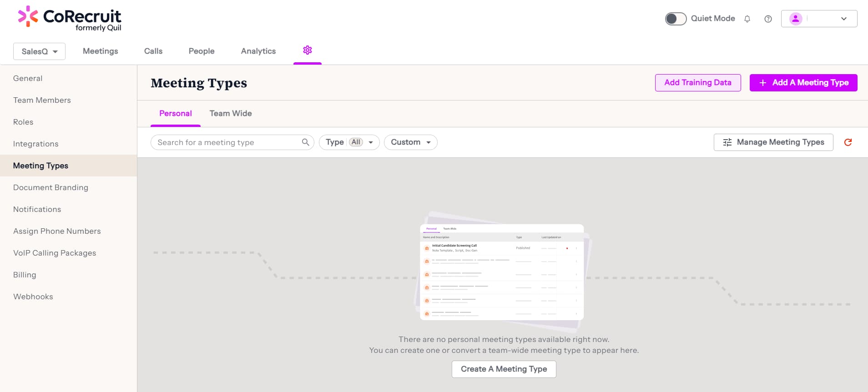The height and width of the screenshot is (392, 868).
Task: Click Add A Meeting Type button
Action: pyautogui.click(x=803, y=83)
